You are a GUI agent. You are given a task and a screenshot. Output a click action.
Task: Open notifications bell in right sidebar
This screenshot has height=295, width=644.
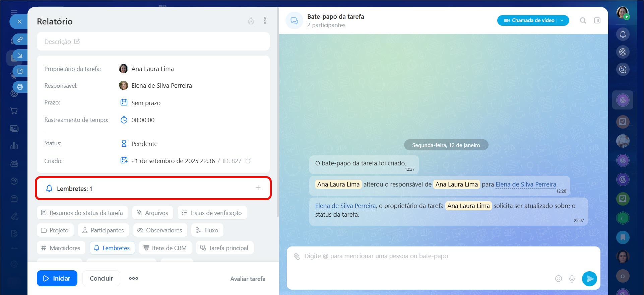click(x=623, y=34)
